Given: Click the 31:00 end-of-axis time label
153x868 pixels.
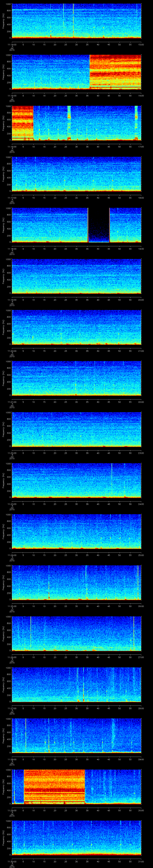Looking at the screenshot, I should tap(141, 861).
